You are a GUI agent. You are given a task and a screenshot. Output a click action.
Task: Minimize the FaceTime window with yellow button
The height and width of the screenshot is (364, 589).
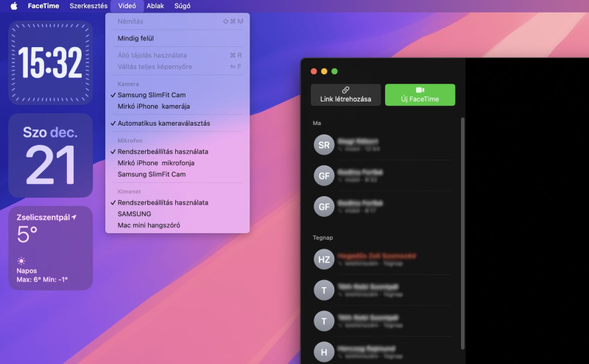pos(324,71)
